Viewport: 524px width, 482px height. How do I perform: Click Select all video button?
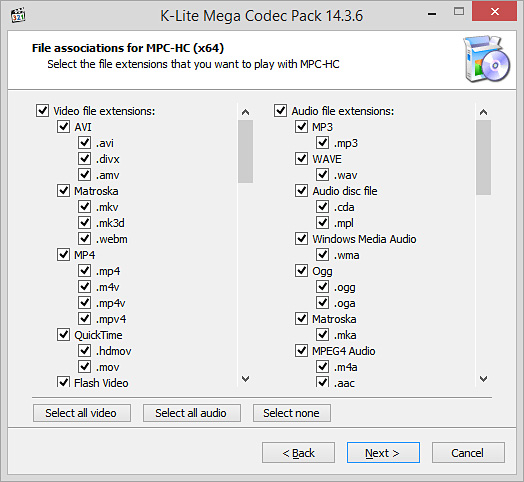pos(82,413)
